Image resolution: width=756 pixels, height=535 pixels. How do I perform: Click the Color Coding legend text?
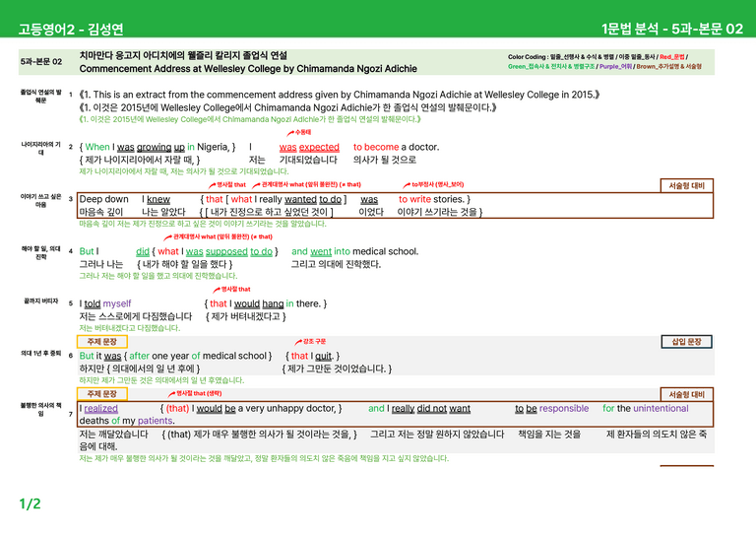[604, 62]
